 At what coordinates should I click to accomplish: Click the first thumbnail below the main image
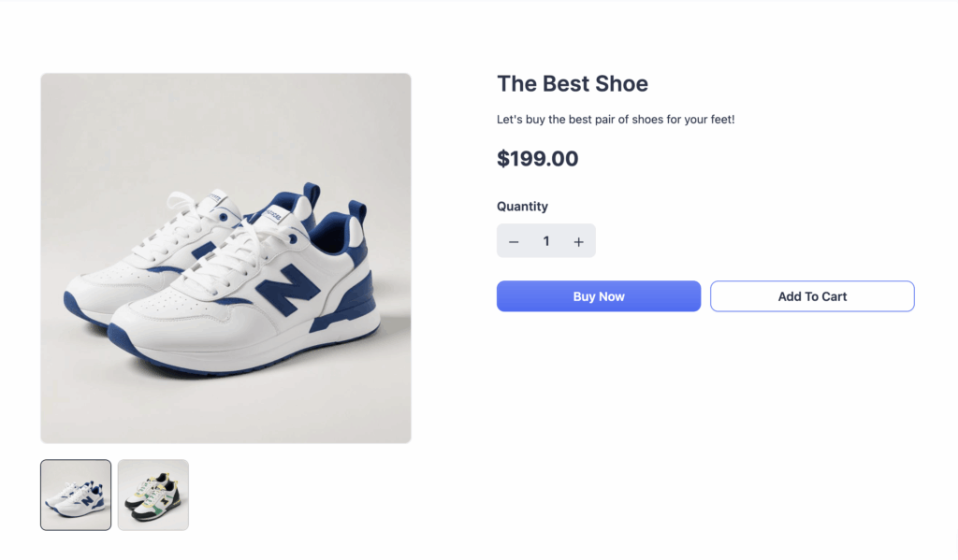(75, 494)
